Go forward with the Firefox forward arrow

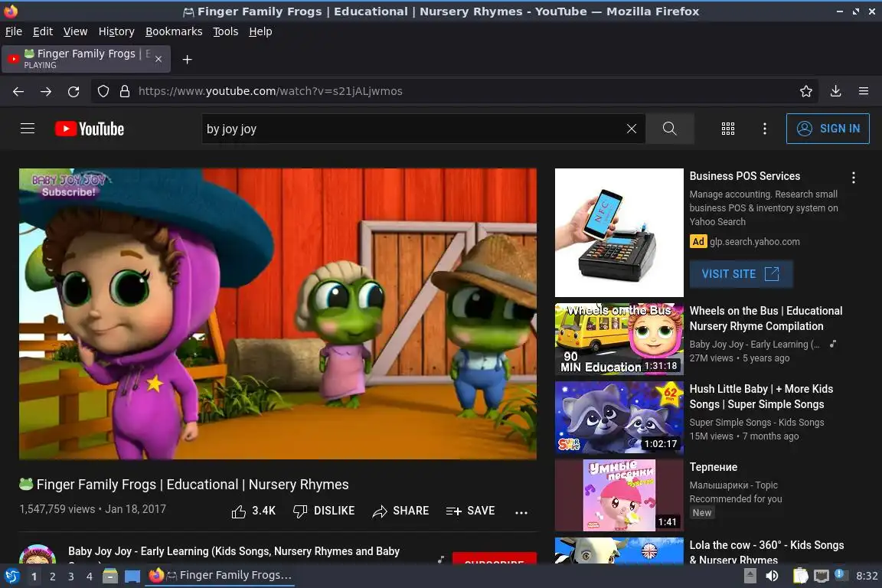pyautogui.click(x=46, y=91)
